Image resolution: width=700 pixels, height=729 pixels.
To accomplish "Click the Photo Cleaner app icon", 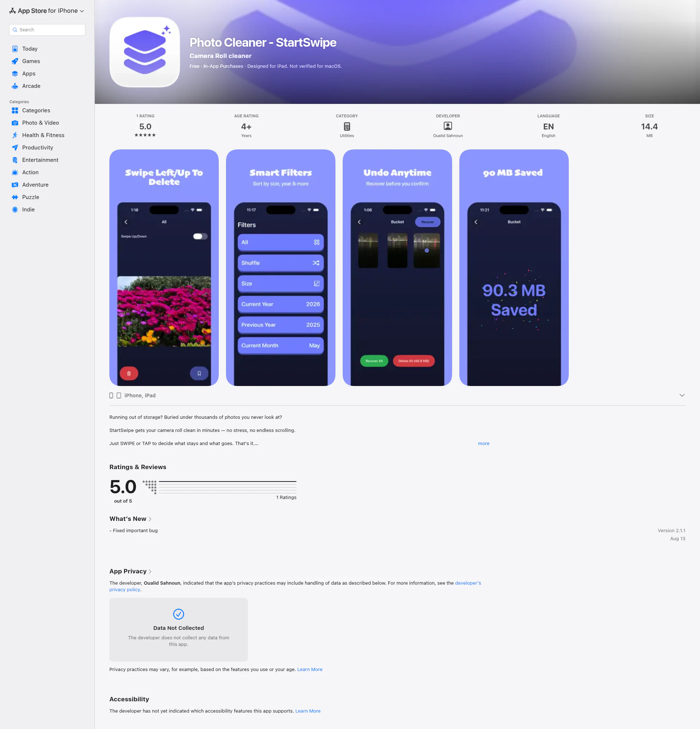I will point(145,52).
